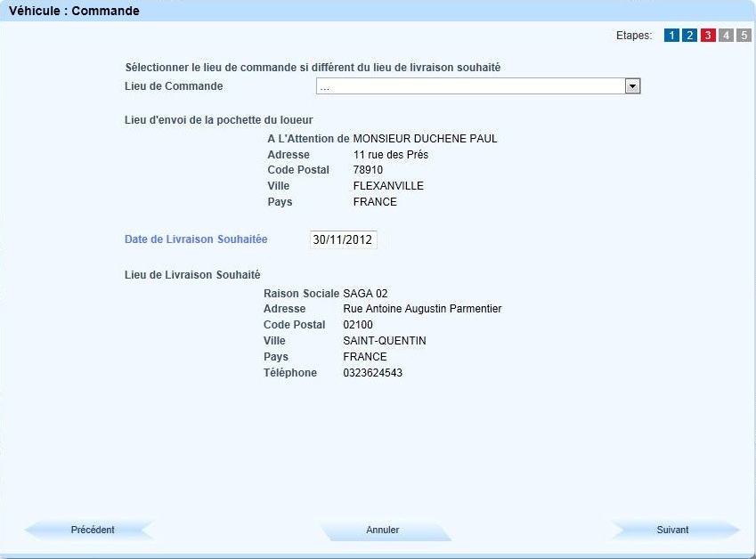Continue with the Suivant button
The width and height of the screenshot is (756, 559).
point(673,530)
